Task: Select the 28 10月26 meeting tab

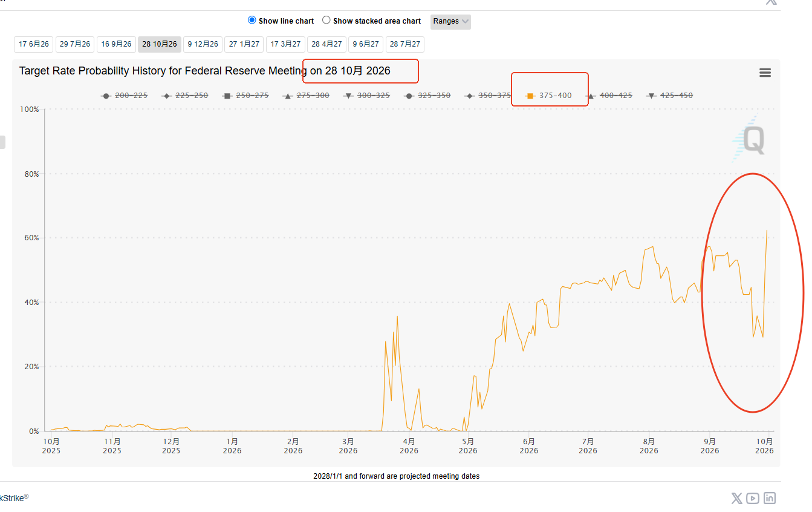Action: pos(160,44)
